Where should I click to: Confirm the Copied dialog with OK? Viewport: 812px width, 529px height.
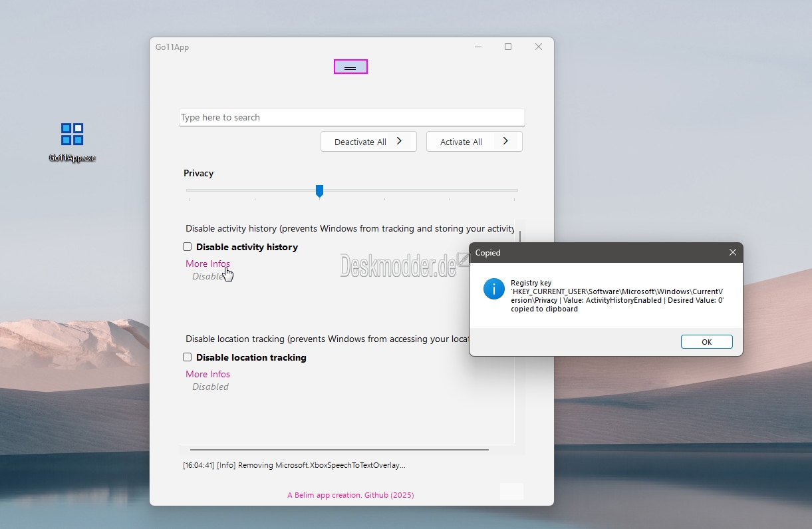pyautogui.click(x=706, y=342)
